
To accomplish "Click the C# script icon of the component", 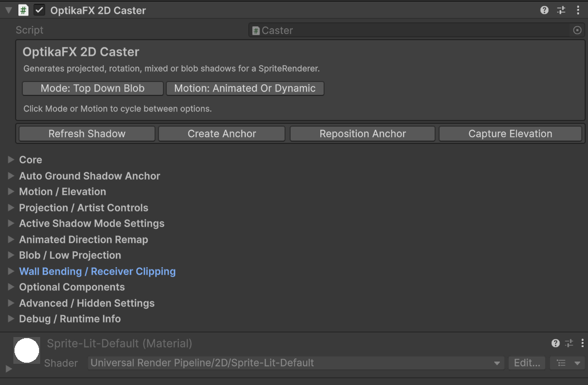I will pos(23,10).
